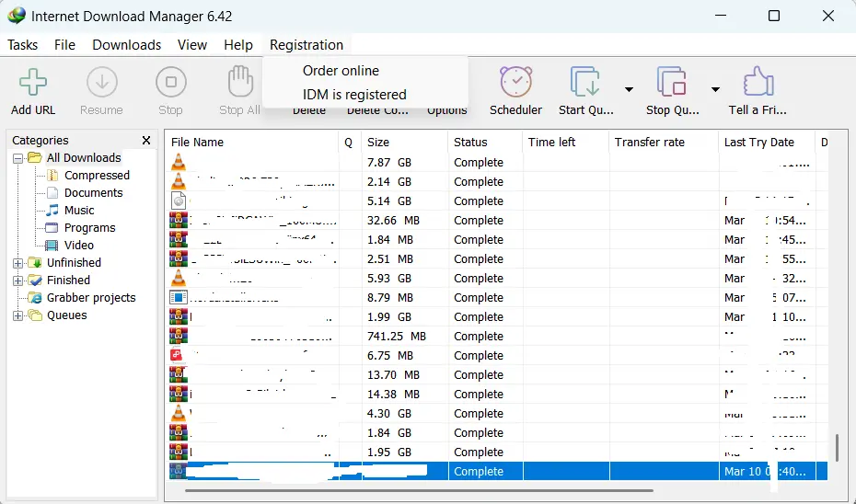The image size is (856, 504).
Task: Select the row with size 13.70 MB
Action: click(496, 374)
